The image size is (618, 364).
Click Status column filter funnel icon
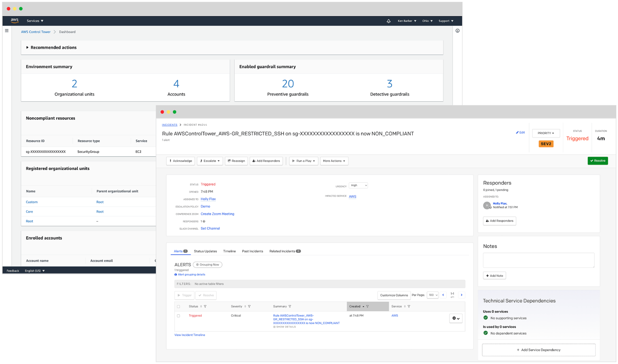pos(205,306)
